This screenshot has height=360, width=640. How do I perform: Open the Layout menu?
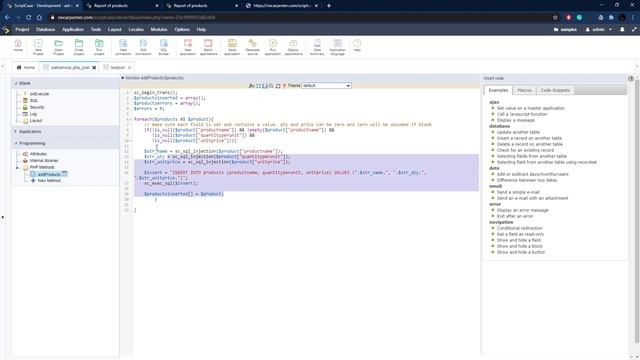tap(115, 29)
